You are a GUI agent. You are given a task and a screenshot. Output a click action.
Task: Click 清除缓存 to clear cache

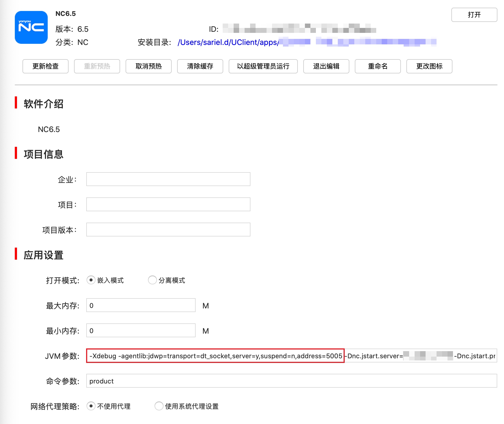click(x=200, y=66)
